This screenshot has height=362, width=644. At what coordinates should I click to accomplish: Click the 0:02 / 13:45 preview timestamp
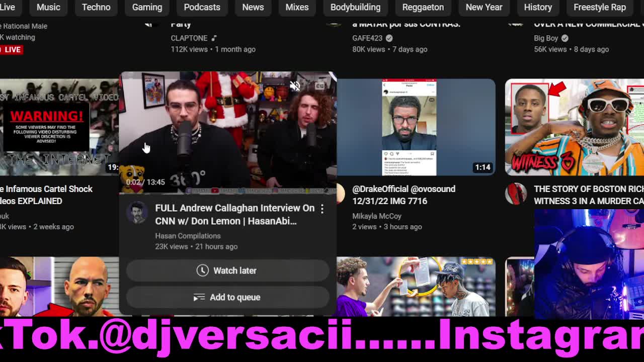click(x=145, y=182)
